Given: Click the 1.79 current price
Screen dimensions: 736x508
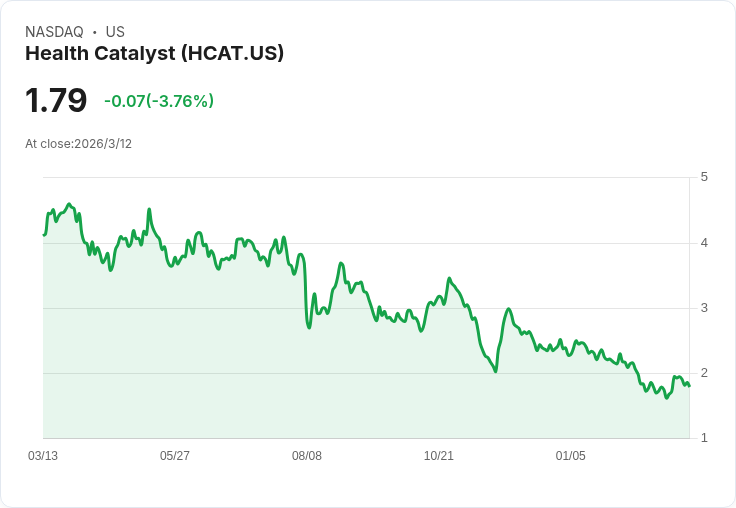Looking at the screenshot, I should [56, 100].
